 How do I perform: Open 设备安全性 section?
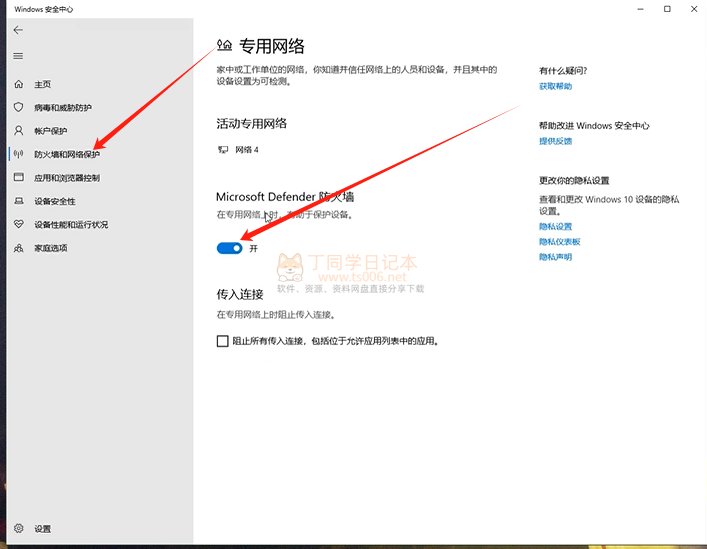click(x=55, y=201)
